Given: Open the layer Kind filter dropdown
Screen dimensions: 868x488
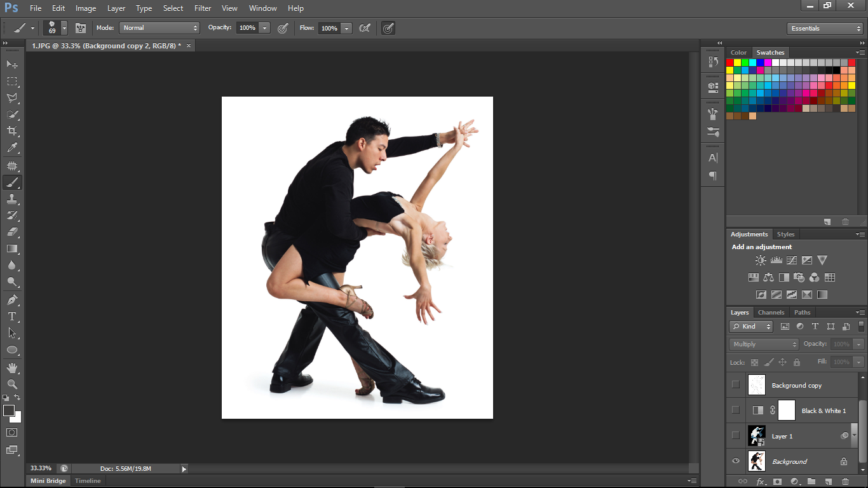Looking at the screenshot, I should 751,327.
